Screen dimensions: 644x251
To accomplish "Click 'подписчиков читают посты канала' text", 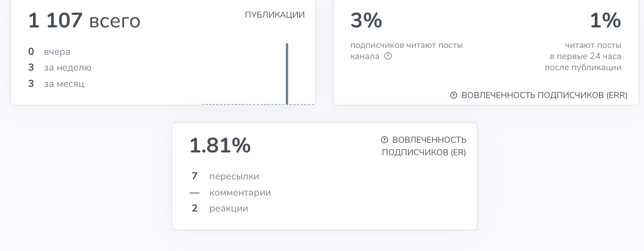I will (407, 51).
